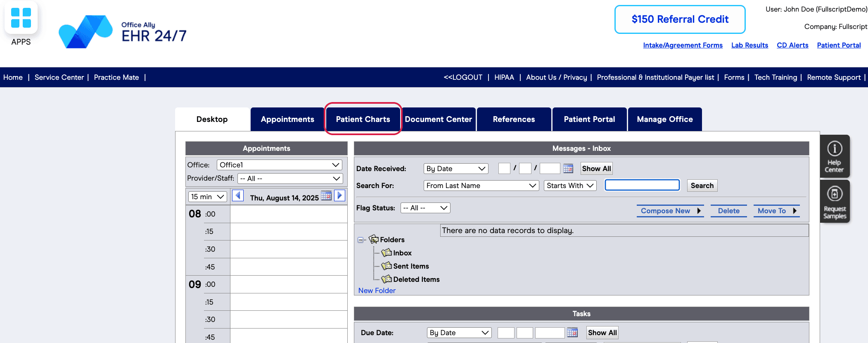Click Date Received year field
Screen dimensions: 868x343
tap(550, 169)
